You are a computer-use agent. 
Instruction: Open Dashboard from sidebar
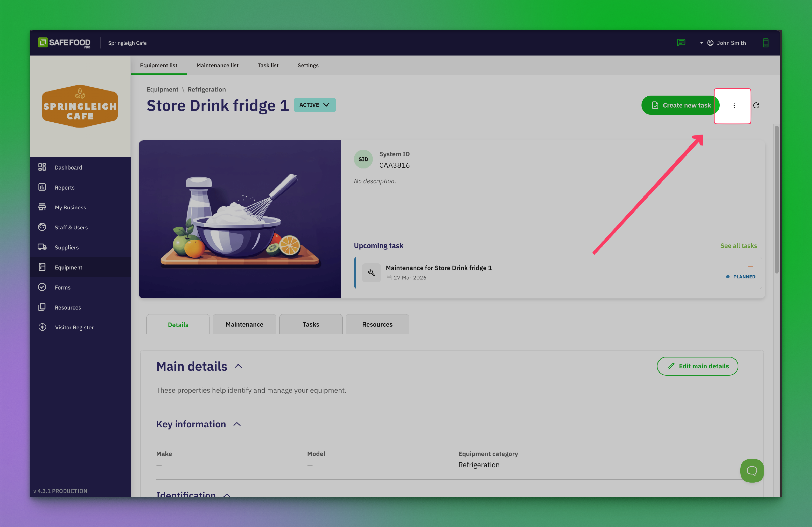click(68, 167)
